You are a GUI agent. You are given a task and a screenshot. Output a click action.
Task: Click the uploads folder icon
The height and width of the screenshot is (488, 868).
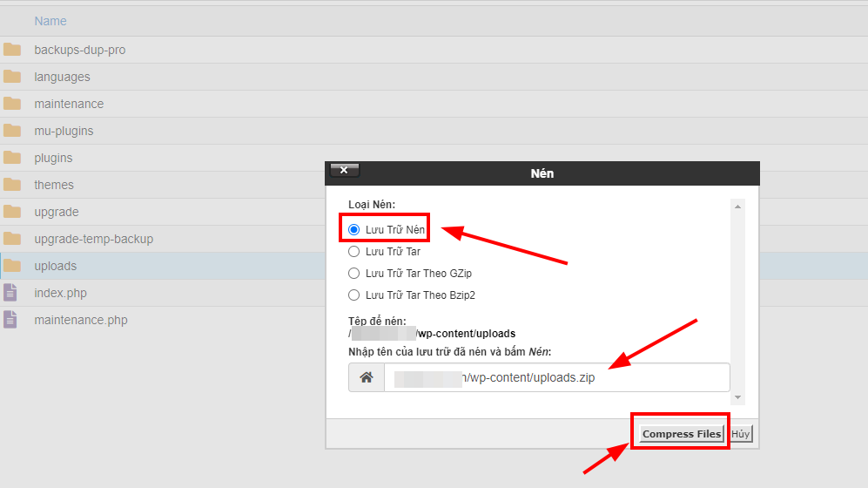pyautogui.click(x=11, y=266)
